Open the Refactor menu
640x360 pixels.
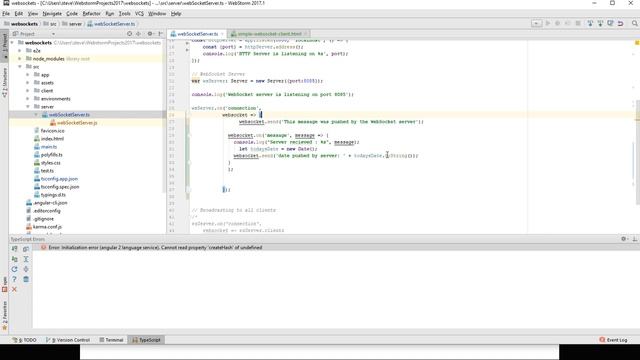91,13
